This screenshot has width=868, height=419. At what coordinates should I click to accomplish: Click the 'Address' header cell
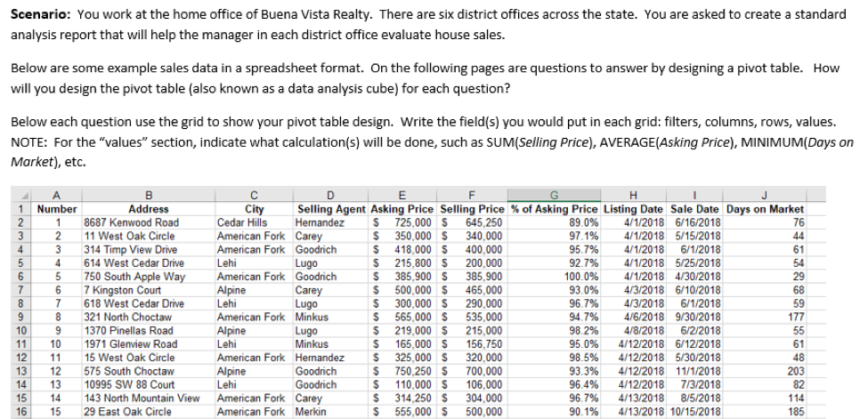[149, 209]
